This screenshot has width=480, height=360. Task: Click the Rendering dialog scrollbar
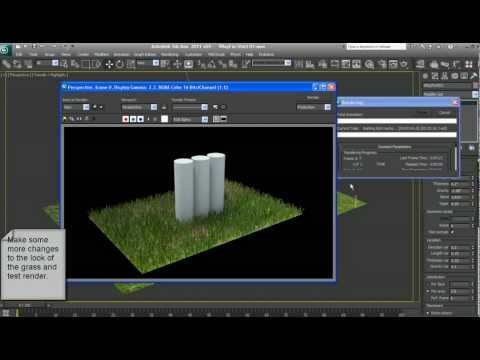point(455,159)
